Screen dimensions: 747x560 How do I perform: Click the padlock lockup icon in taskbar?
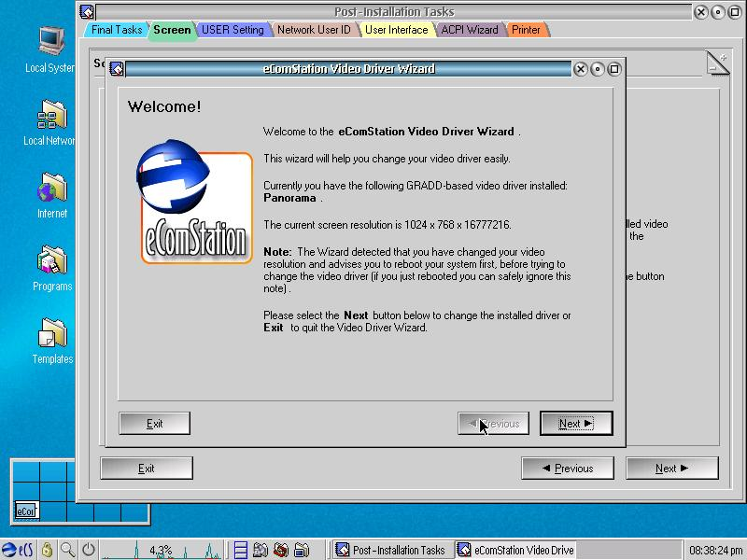[47, 550]
